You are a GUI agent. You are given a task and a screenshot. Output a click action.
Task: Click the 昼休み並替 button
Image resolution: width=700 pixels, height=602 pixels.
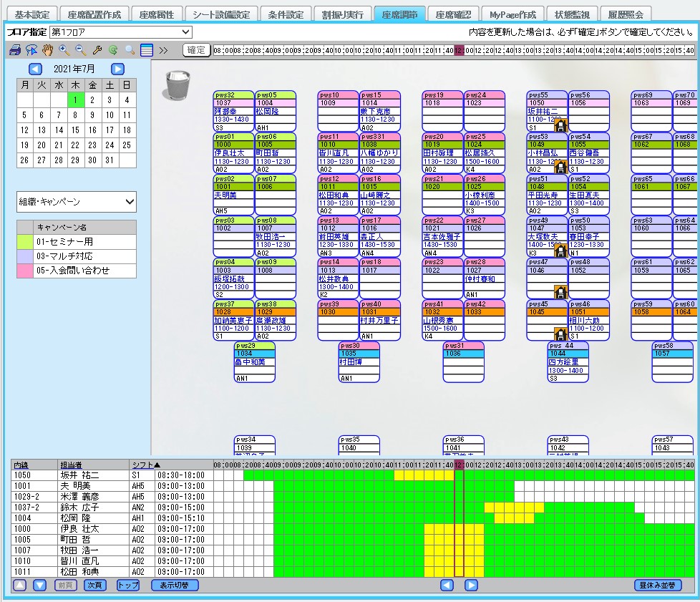[x=658, y=585]
